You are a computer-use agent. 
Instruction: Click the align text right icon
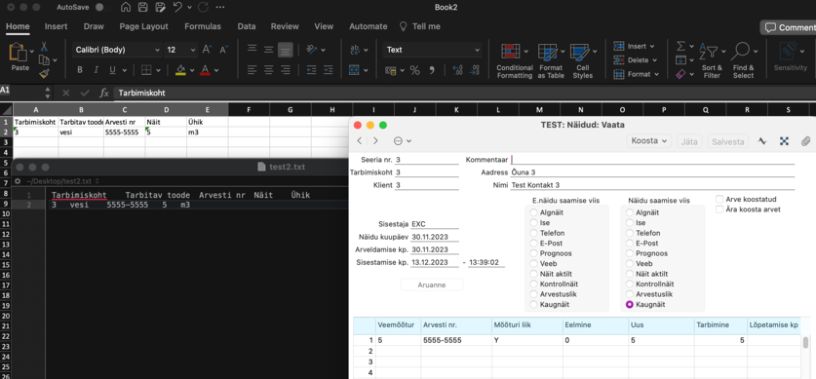point(285,69)
